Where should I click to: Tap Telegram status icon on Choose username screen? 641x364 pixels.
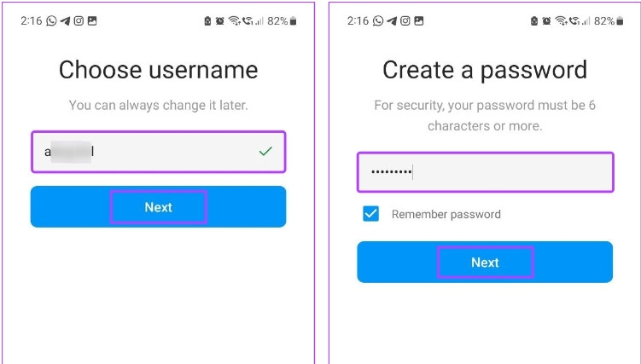(65, 20)
